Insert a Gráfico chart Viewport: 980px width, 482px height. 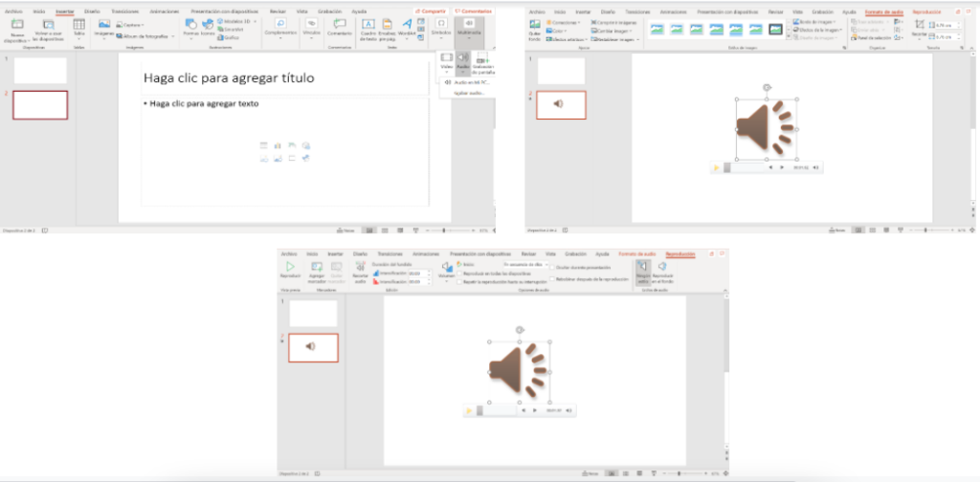[226, 37]
